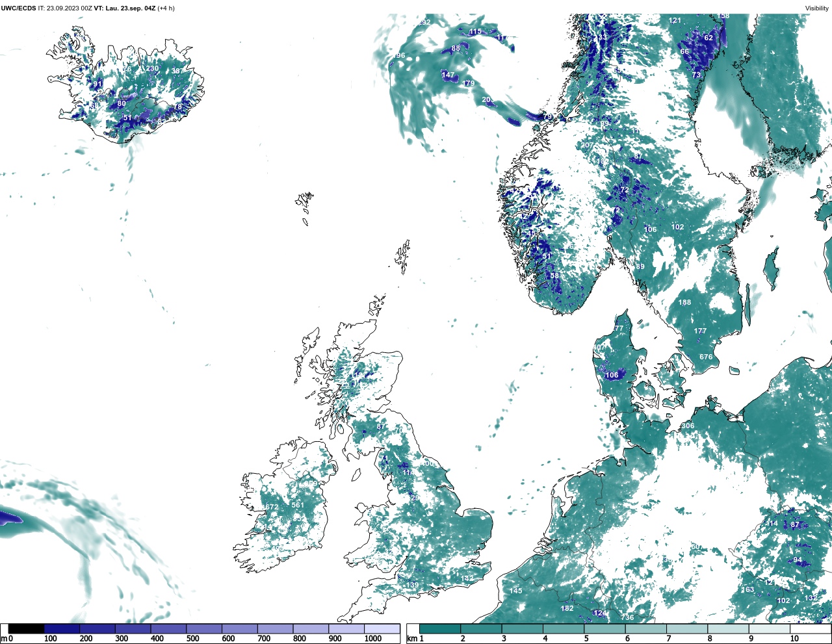832x644 pixels.
Task: Click the '10' tick label in km legend
Action: 794,639
